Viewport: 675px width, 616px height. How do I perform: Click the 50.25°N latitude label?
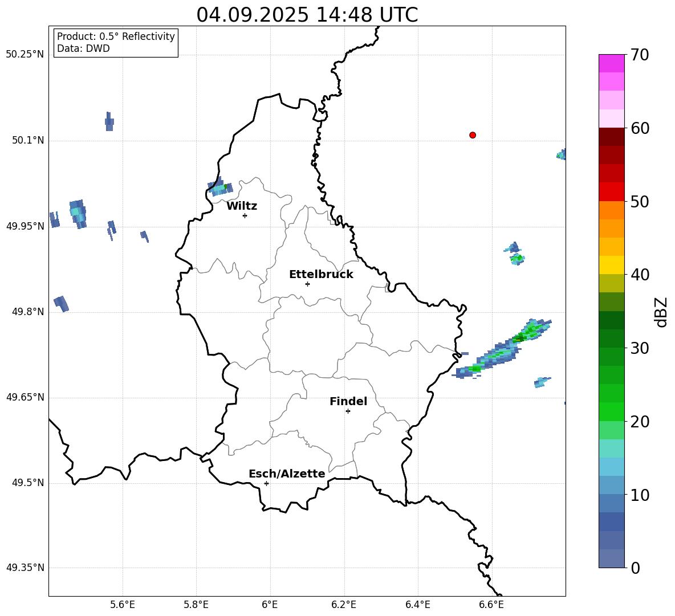25,55
